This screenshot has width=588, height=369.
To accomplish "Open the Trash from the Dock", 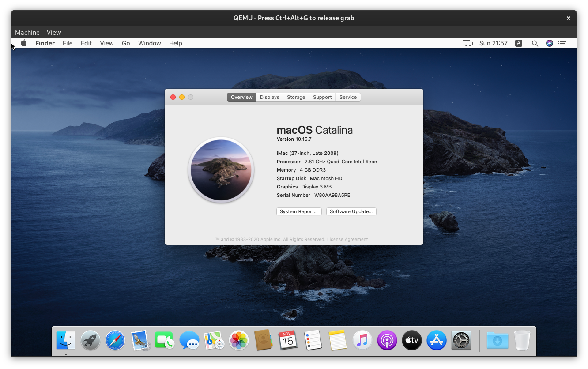I will tap(522, 340).
